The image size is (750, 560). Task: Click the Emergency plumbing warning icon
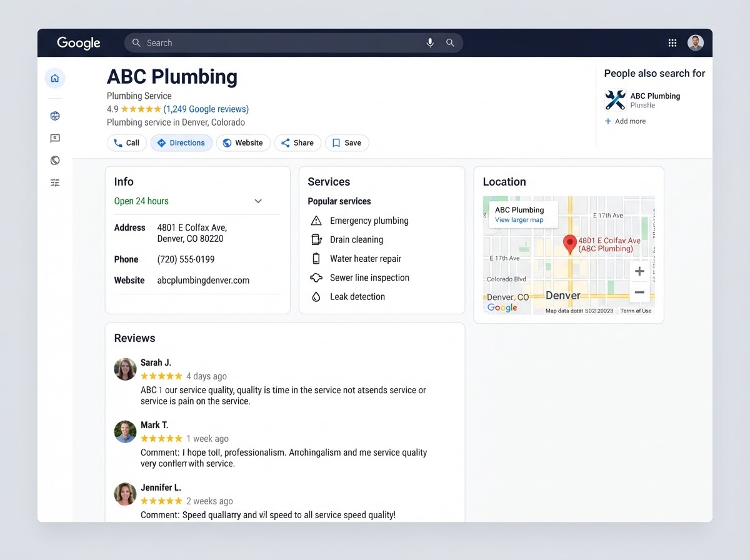click(316, 221)
